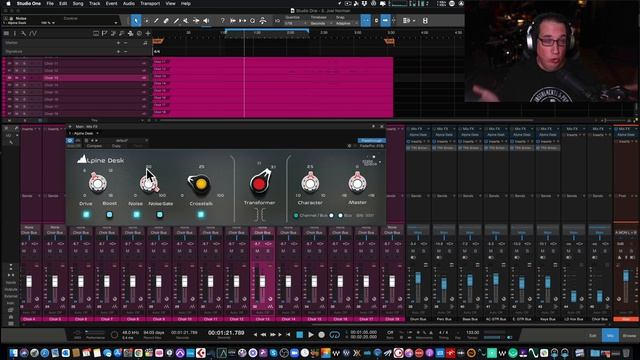Toggle the Crosstalk switch in Alpine Desk
Image resolution: width=640 pixels, height=360 pixels.
[201, 214]
